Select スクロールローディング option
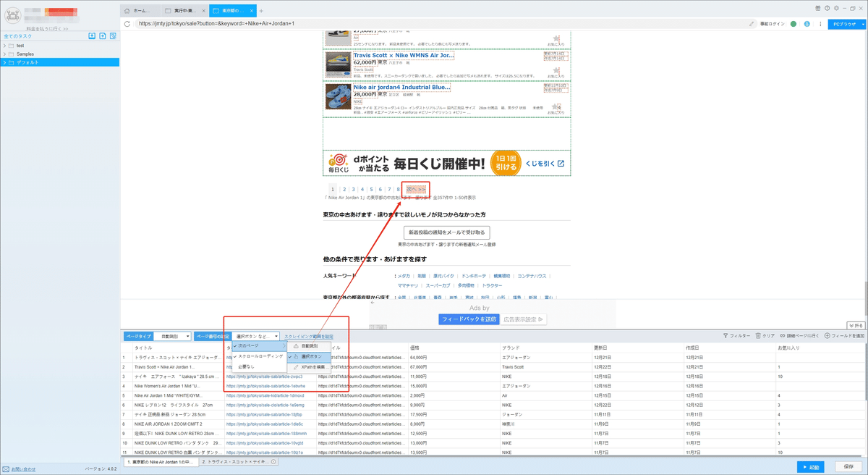868x475 pixels. pos(258,356)
